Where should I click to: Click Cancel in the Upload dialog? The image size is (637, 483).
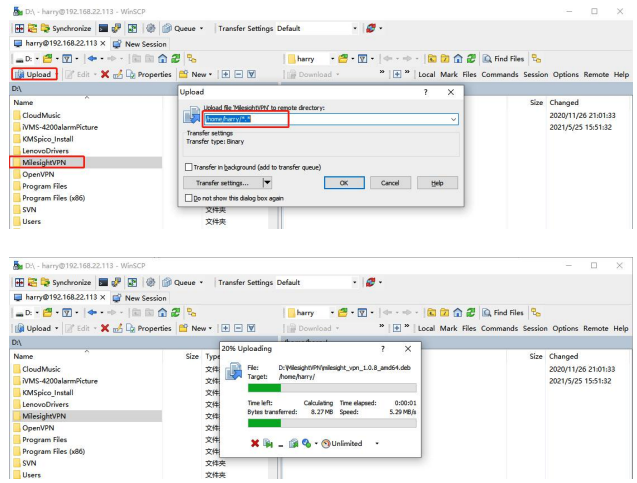point(390,183)
